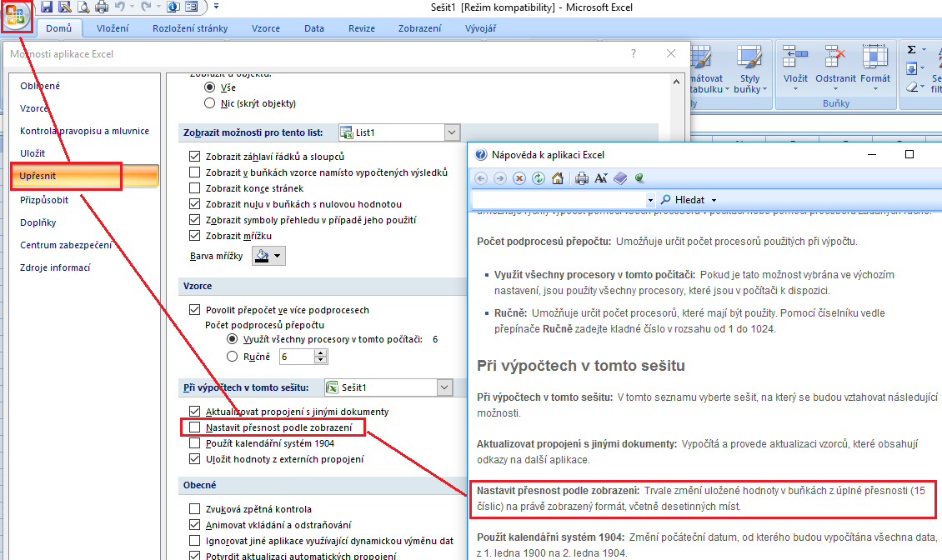The image size is (942, 560).
Task: Open the AutoSum dropdown arrow
Action: pyautogui.click(x=924, y=50)
